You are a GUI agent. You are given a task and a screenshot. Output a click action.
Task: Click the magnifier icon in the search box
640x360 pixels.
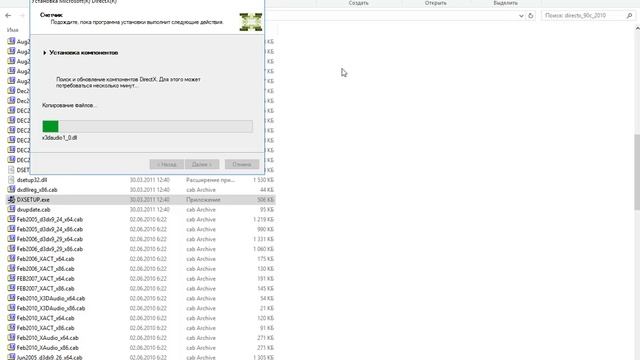pos(629,16)
